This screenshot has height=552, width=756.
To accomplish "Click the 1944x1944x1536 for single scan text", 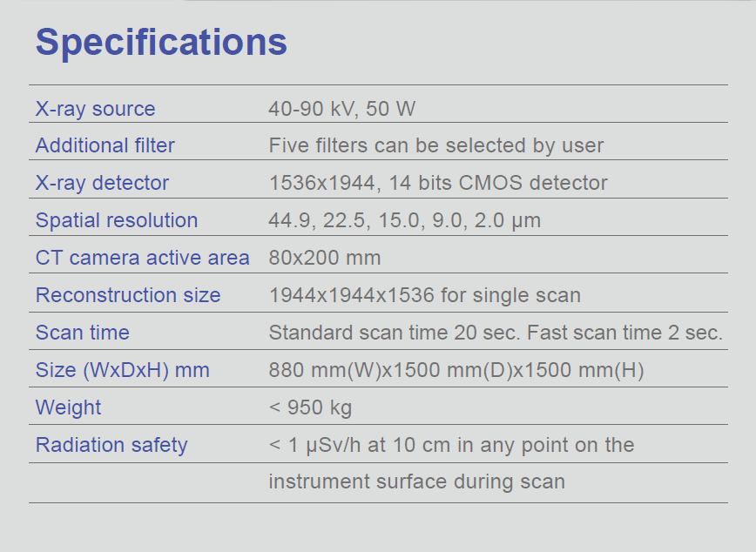I will click(x=424, y=295).
